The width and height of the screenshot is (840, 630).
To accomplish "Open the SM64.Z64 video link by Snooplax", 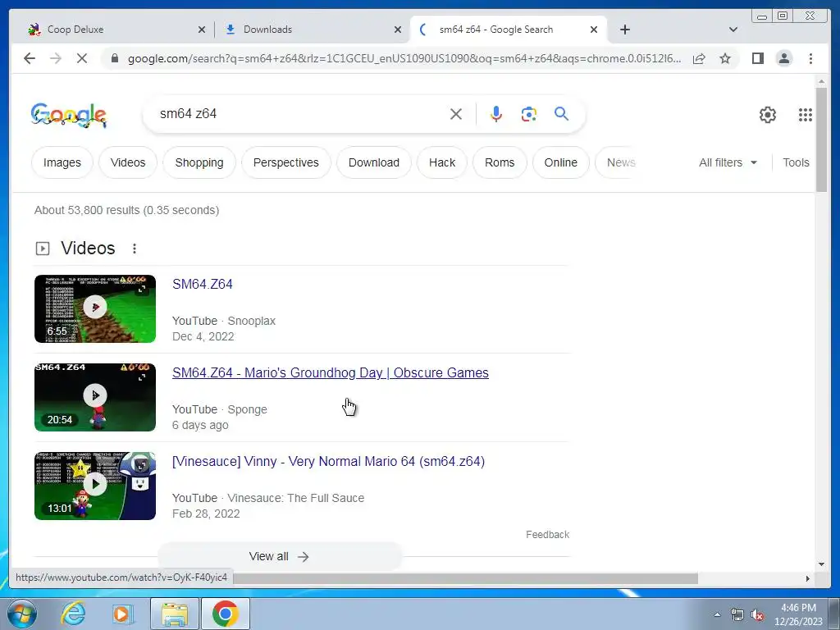I will (x=203, y=284).
